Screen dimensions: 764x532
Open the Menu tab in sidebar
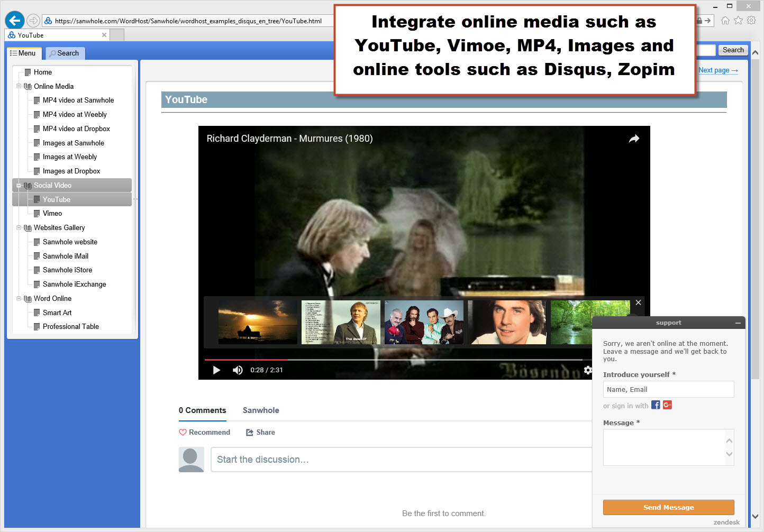(x=23, y=53)
